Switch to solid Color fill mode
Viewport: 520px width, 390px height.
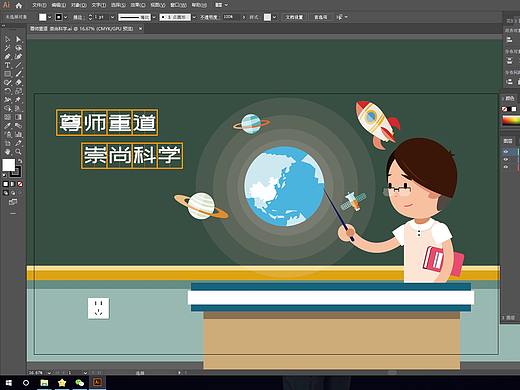6,184
